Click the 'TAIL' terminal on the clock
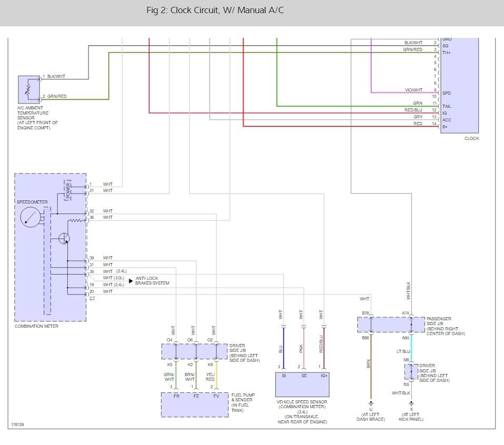 click(447, 106)
